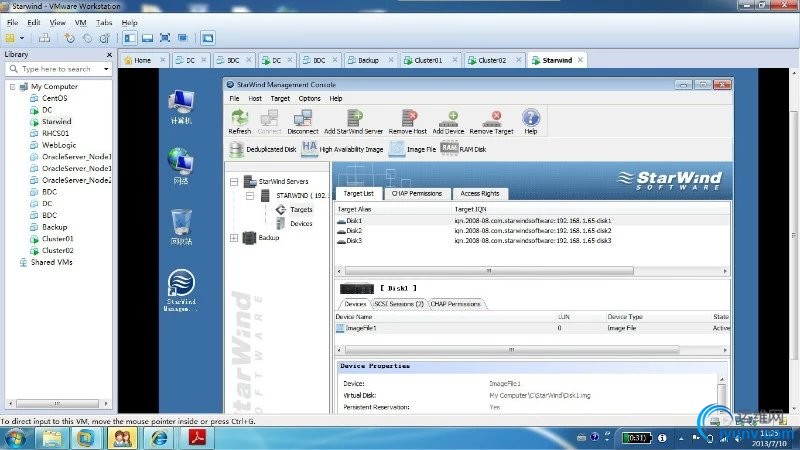Screen dimensions: 800x450
Task: Open Internet Explorer from taskbar
Action: coord(159,438)
